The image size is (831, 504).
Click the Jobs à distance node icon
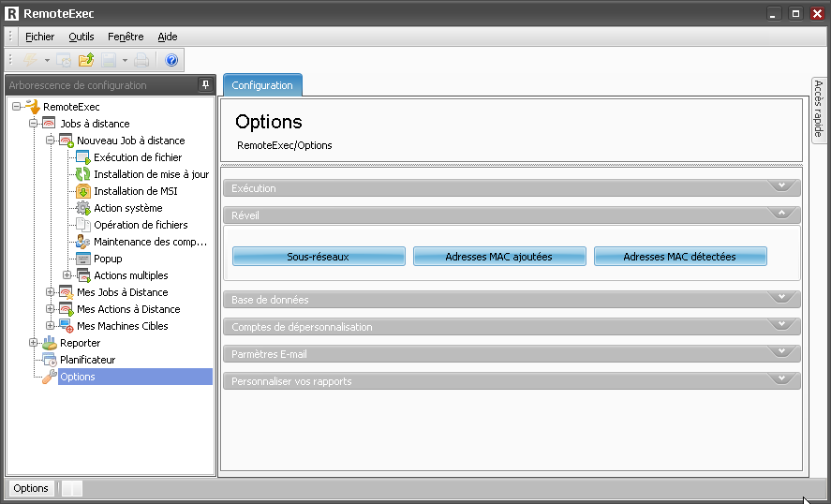[x=49, y=124]
